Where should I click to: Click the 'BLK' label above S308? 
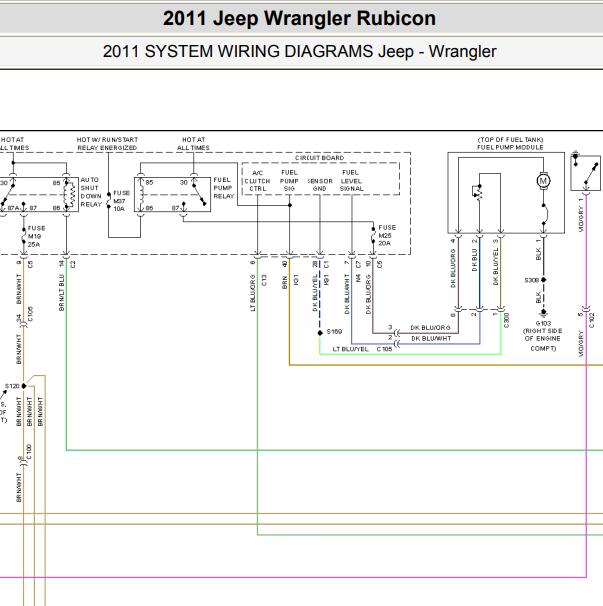[538, 254]
